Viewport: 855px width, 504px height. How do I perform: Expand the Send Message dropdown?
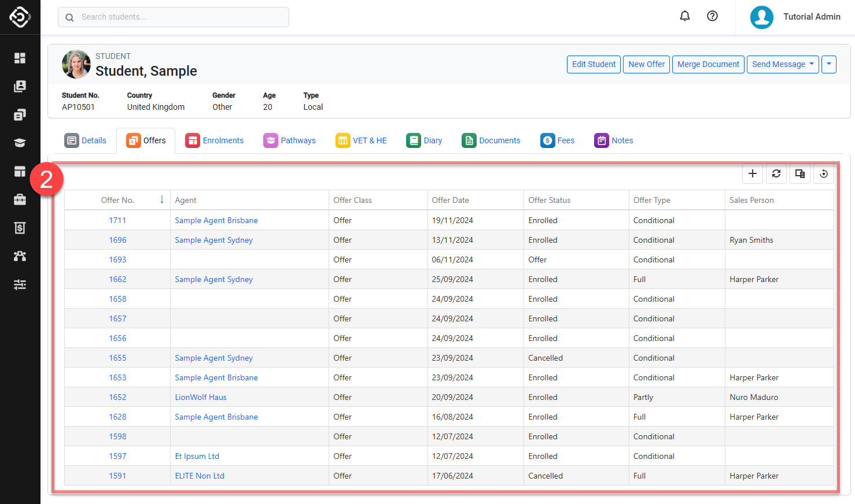click(x=782, y=64)
